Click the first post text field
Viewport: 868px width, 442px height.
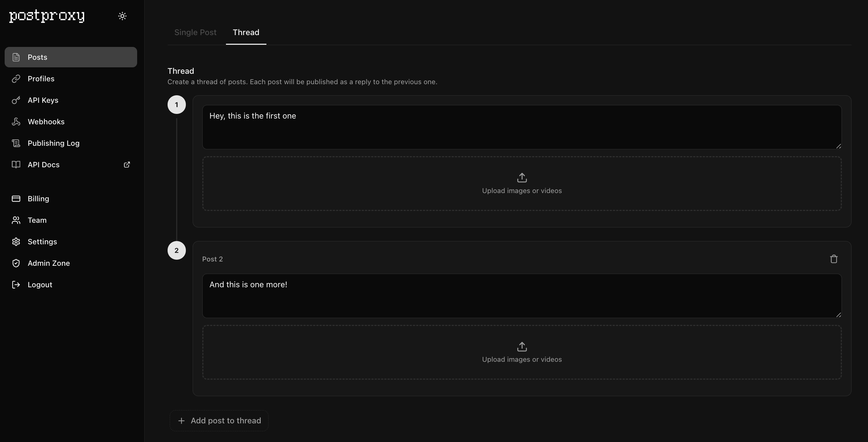pos(522,127)
